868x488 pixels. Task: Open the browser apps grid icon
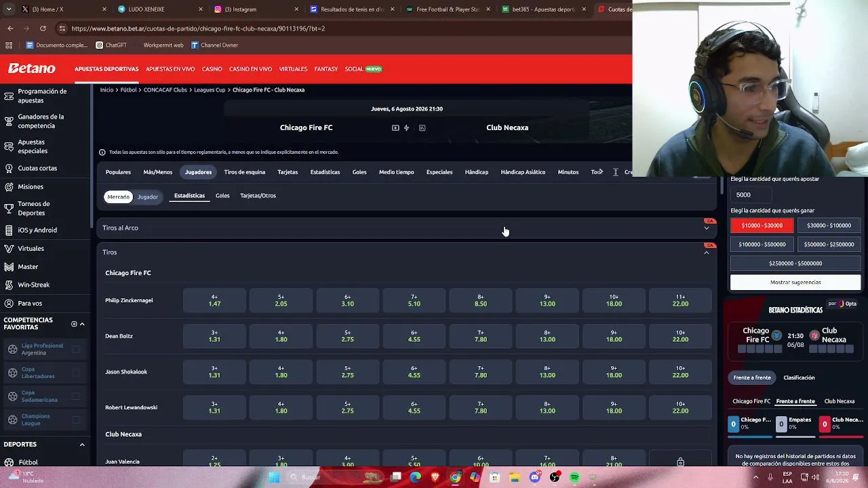tap(9, 45)
